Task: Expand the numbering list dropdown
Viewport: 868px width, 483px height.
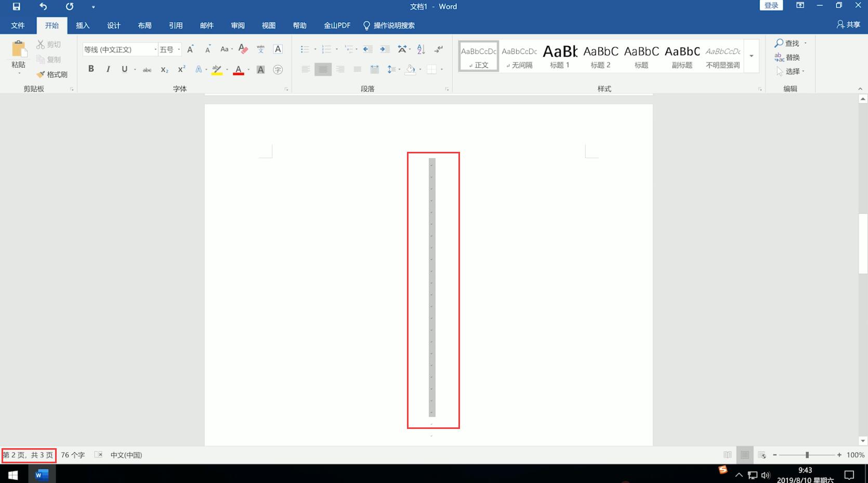Action: click(x=337, y=49)
